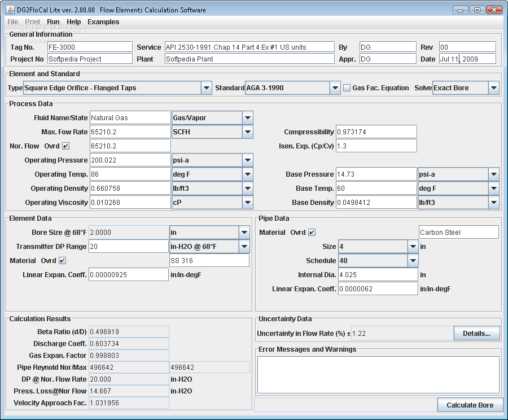The image size is (508, 420).
Task: Click the Date field
Action: click(467, 59)
